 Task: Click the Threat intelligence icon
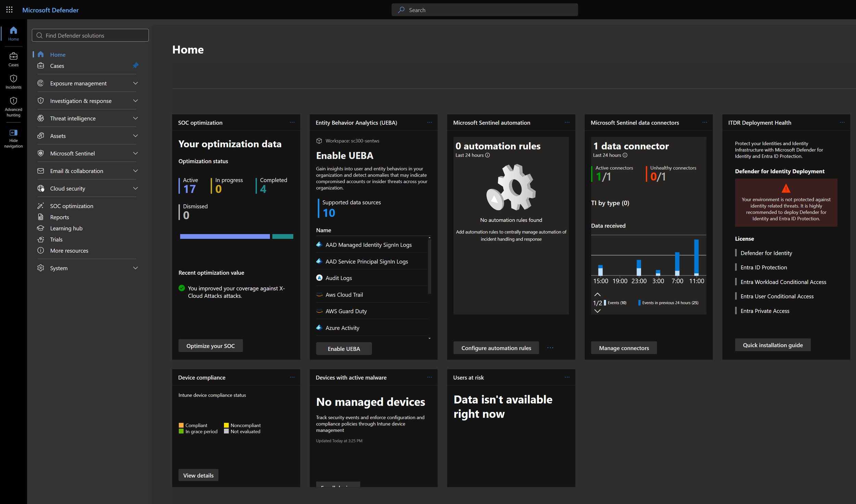41,118
